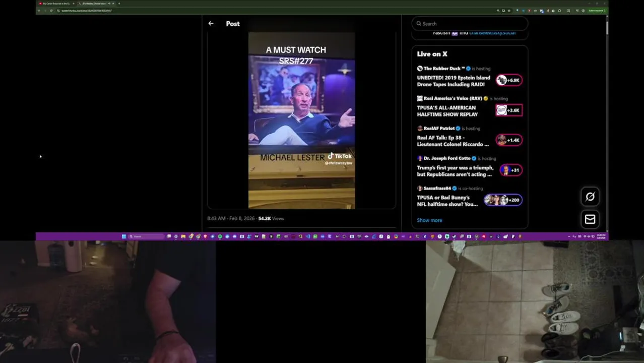The width and height of the screenshot is (644, 363).
Task: Click Show more under Live on X
Action: pos(429,220)
